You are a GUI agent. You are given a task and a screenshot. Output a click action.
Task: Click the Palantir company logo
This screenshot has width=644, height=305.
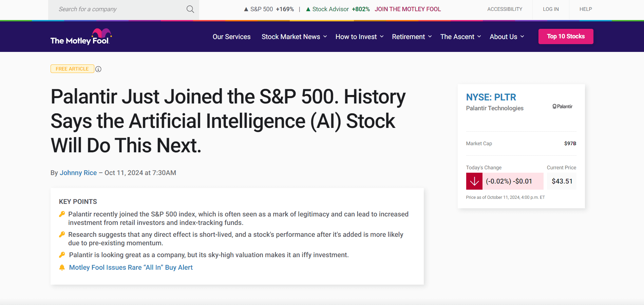tap(562, 107)
